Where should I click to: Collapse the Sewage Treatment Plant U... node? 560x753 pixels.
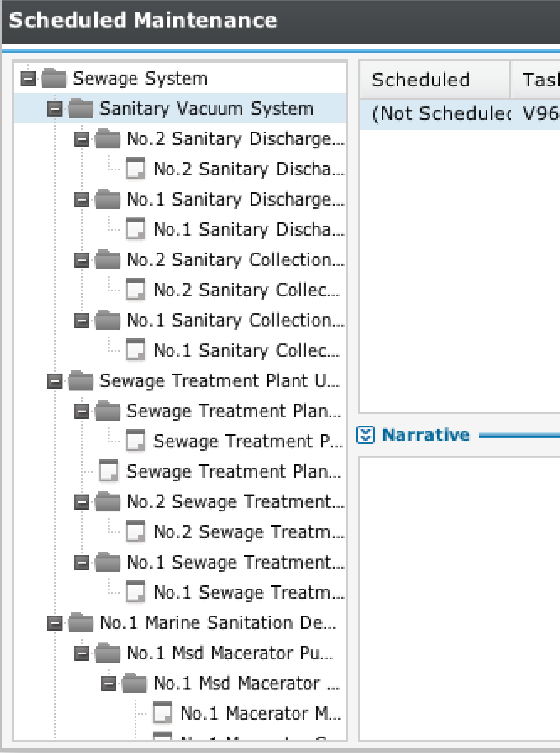(55, 381)
